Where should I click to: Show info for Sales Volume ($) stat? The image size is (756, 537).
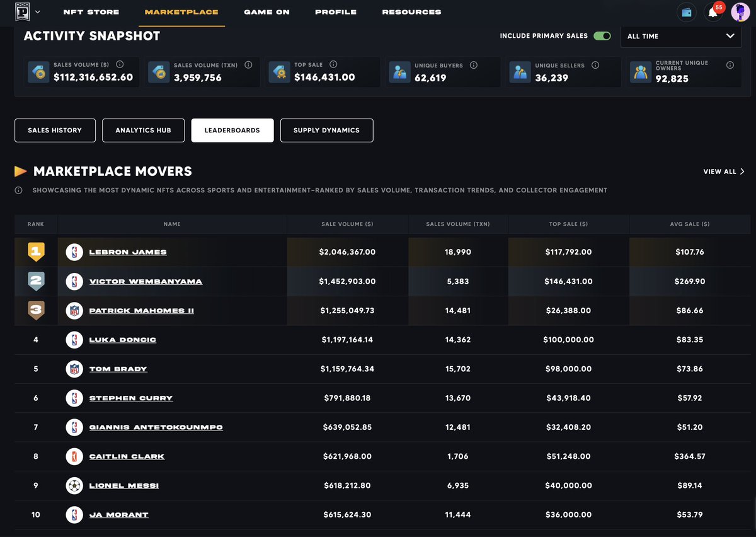[x=120, y=64]
